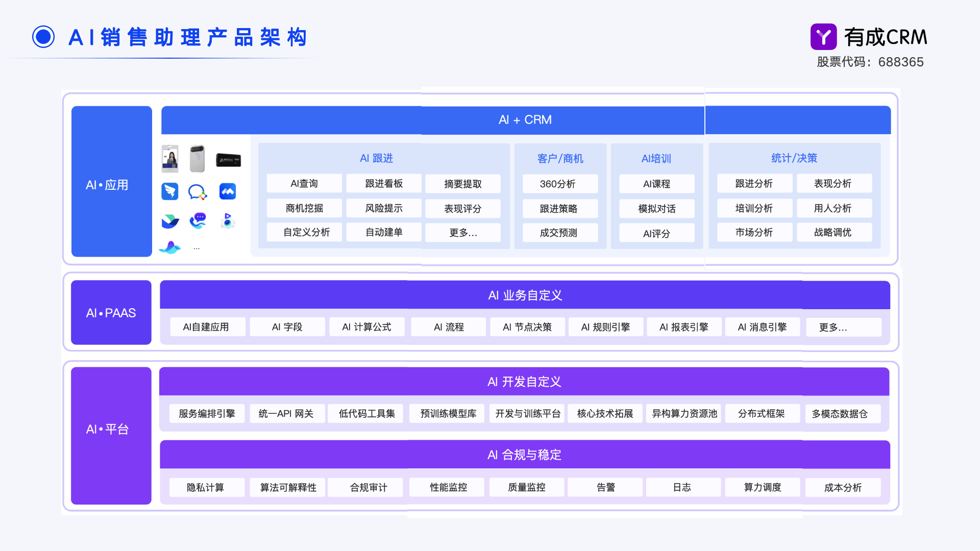Screen dimensions: 980x551
Task: Click the AI 节点决策 box
Action: 527,327
